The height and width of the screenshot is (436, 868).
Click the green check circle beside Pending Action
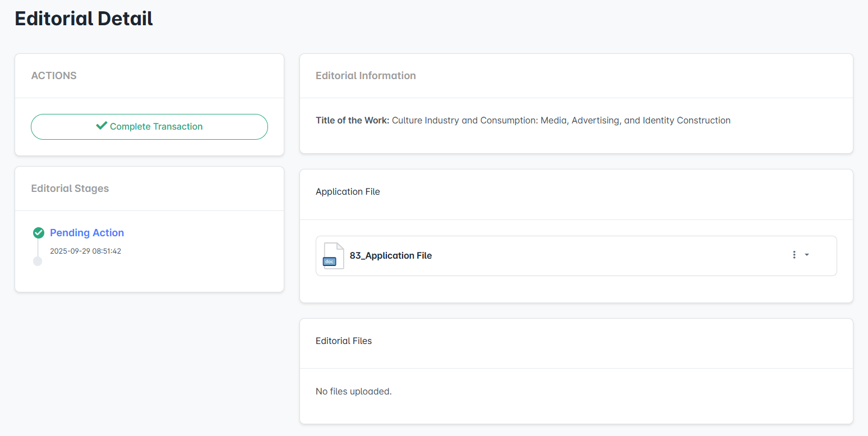pos(39,233)
